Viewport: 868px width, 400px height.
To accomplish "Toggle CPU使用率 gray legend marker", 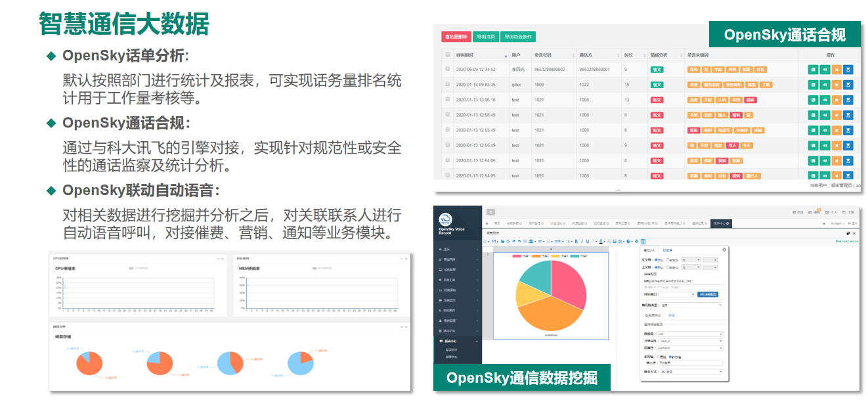I will [x=131, y=268].
